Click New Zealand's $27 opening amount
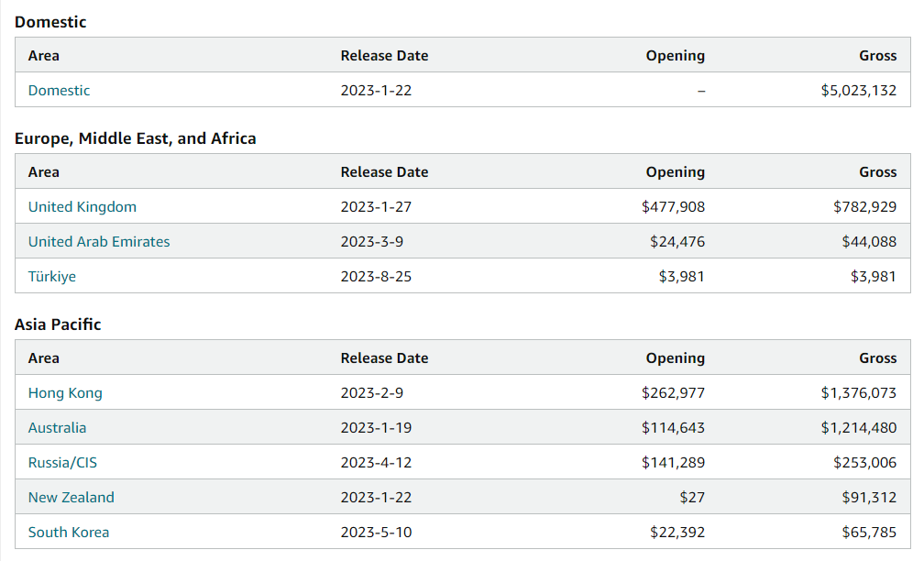The height and width of the screenshot is (561, 924). [692, 498]
